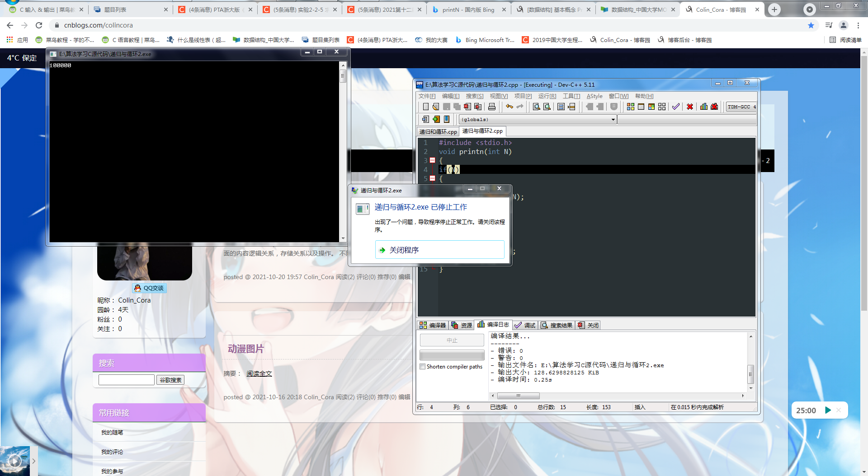Open the 资源 bottom panel tab
Viewport: 868px width, 476px height.
pyautogui.click(x=462, y=325)
